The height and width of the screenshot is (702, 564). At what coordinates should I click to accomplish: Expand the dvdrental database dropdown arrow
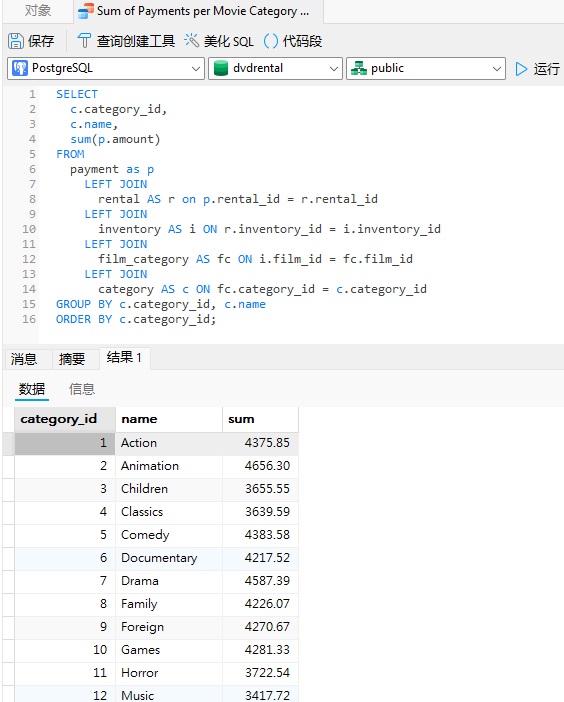tap(333, 68)
